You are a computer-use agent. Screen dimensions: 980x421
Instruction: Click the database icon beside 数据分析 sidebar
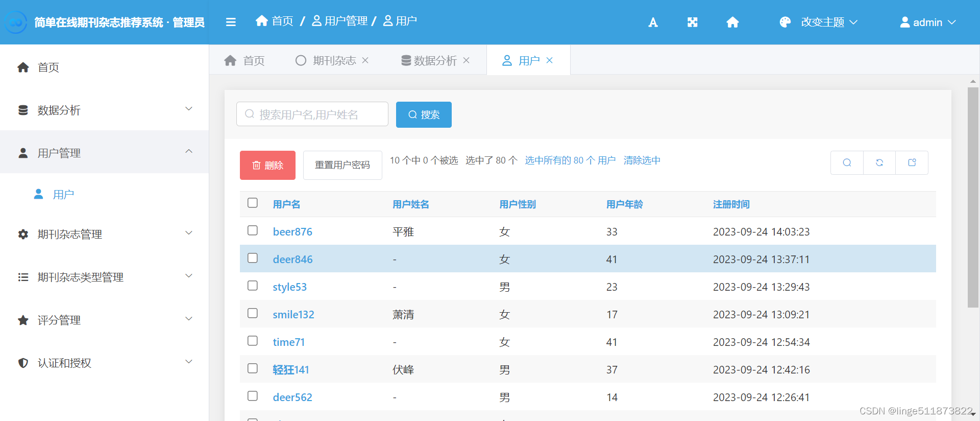tap(23, 110)
